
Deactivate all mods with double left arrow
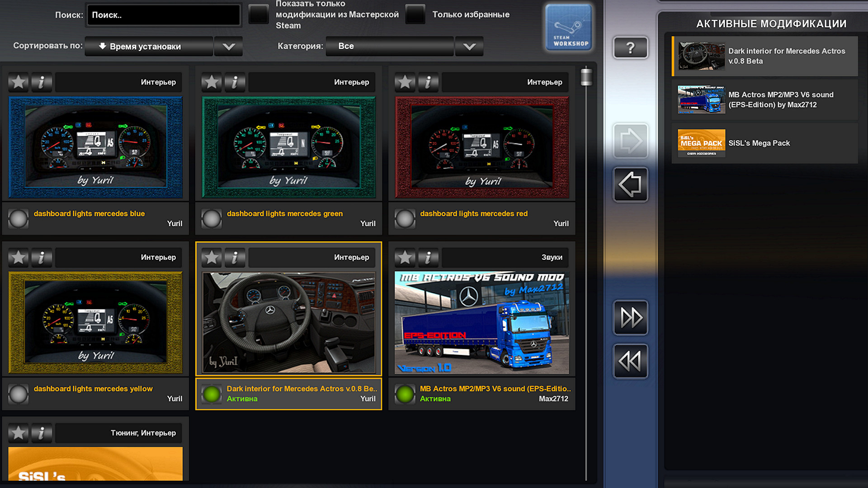[x=631, y=361]
